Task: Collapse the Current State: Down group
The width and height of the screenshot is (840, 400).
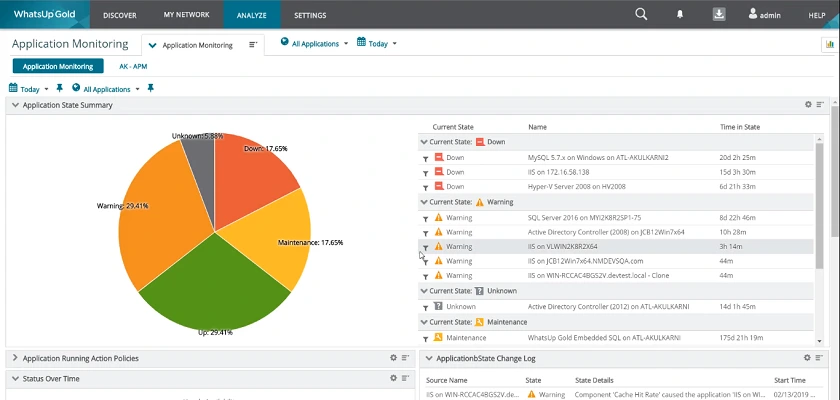Action: [424, 142]
